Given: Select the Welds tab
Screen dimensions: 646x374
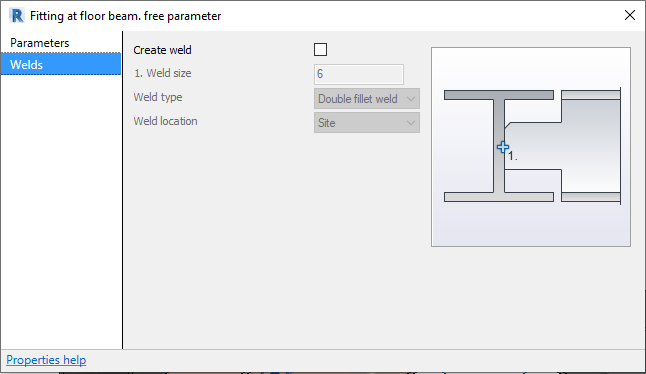Looking at the screenshot, I should 61,65.
